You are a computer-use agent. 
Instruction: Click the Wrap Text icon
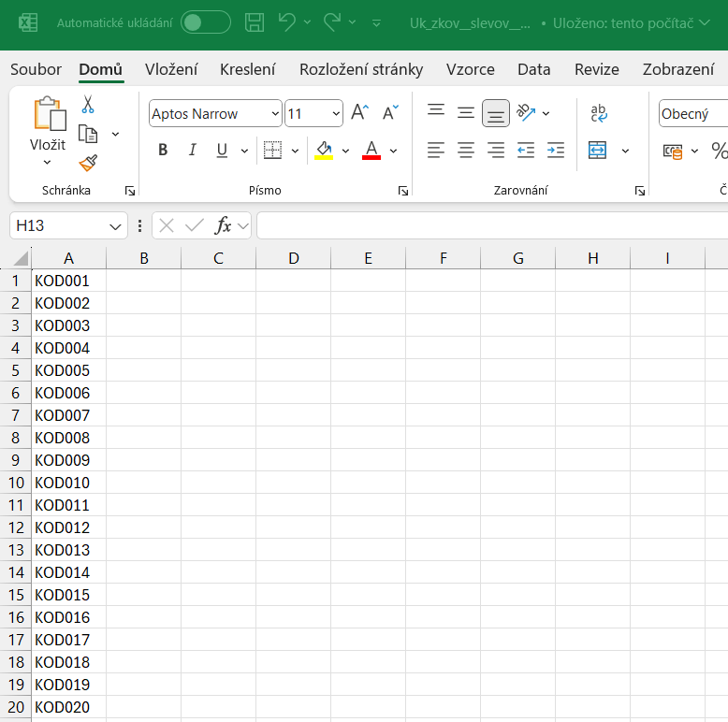[599, 113]
